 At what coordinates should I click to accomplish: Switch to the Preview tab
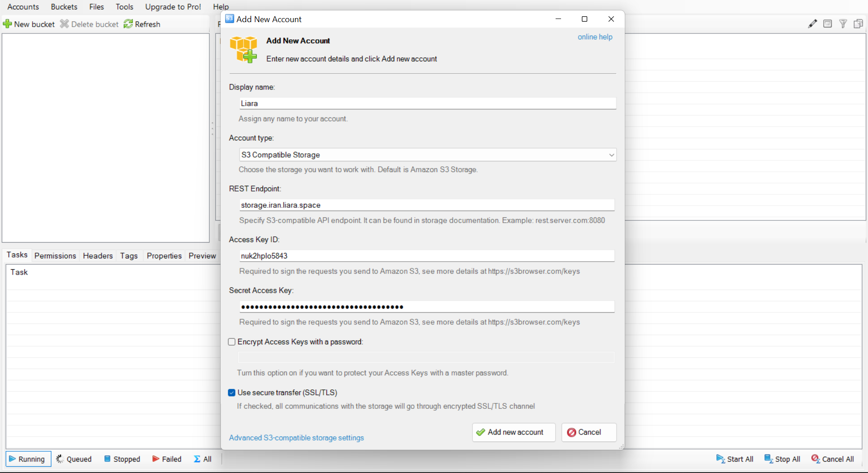coord(202,256)
